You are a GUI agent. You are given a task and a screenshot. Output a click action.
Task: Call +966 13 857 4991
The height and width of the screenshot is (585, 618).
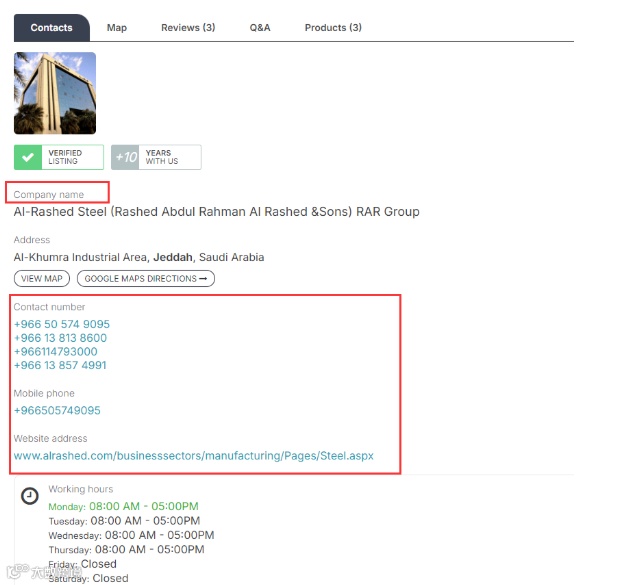point(60,365)
